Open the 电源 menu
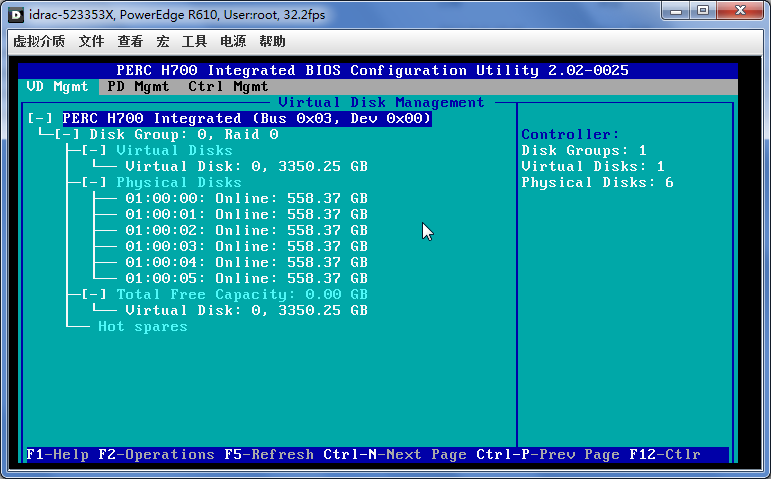 233,41
